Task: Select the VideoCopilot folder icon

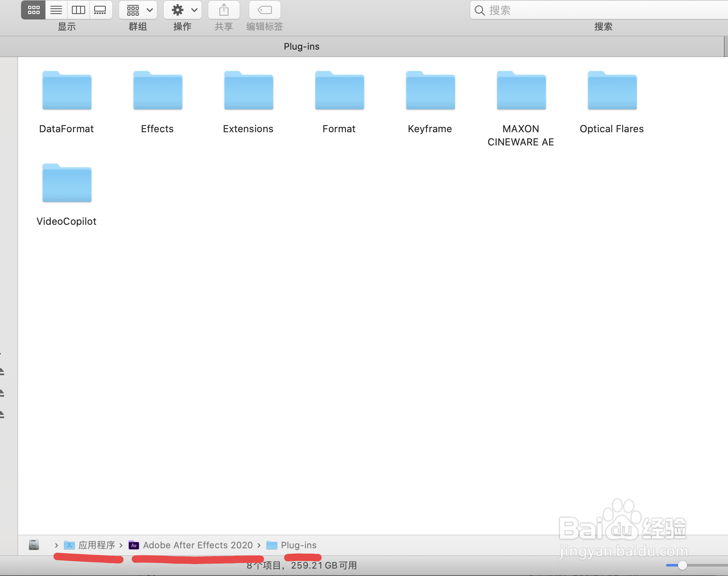Action: [67, 183]
